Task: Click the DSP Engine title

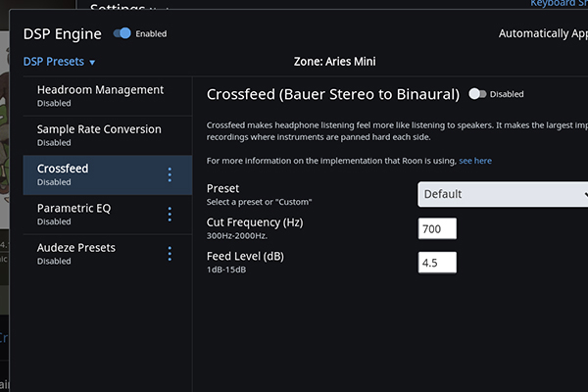Action: click(63, 33)
